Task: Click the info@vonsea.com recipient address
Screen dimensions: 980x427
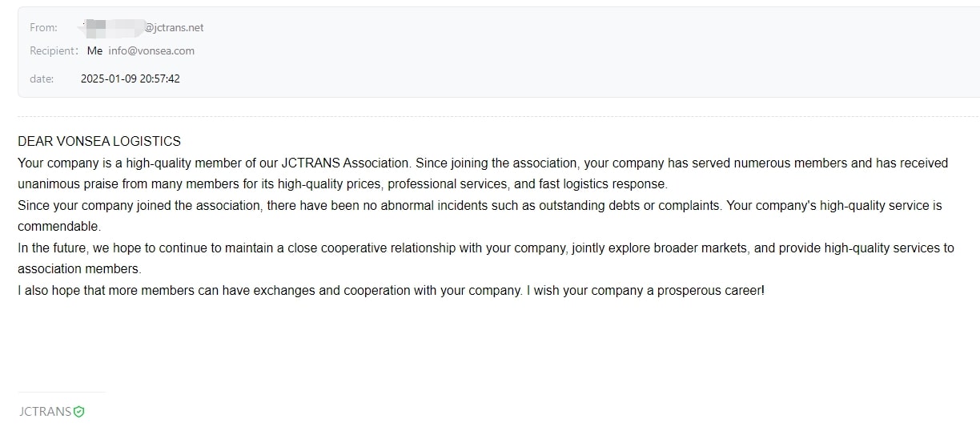Action: click(151, 50)
